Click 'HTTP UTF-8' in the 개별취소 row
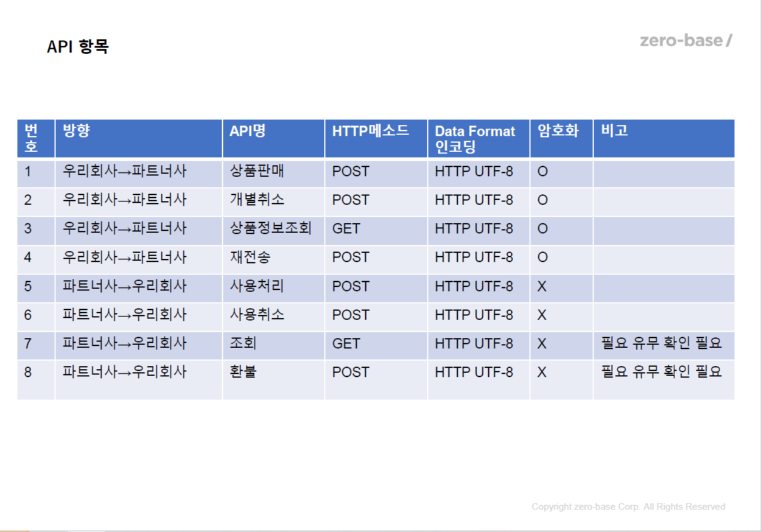The image size is (761, 532). 479,201
